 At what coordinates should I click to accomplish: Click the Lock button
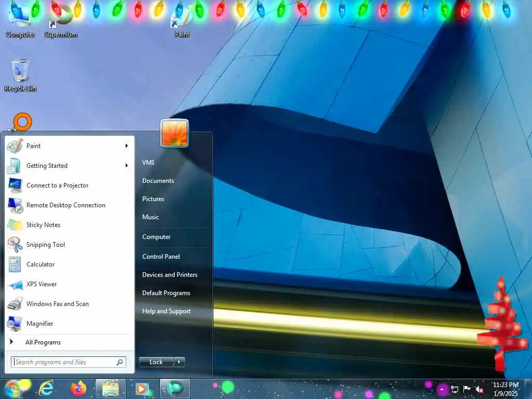click(x=156, y=362)
